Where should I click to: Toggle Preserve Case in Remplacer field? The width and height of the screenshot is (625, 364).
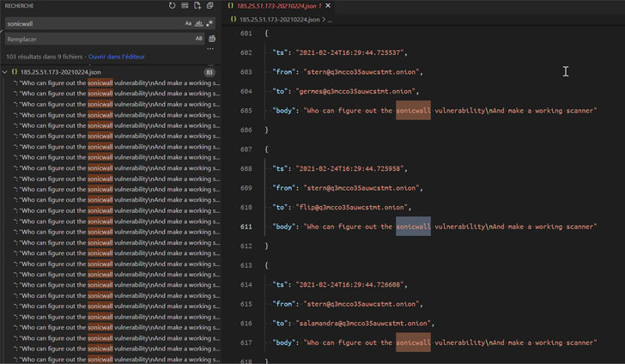coord(199,39)
